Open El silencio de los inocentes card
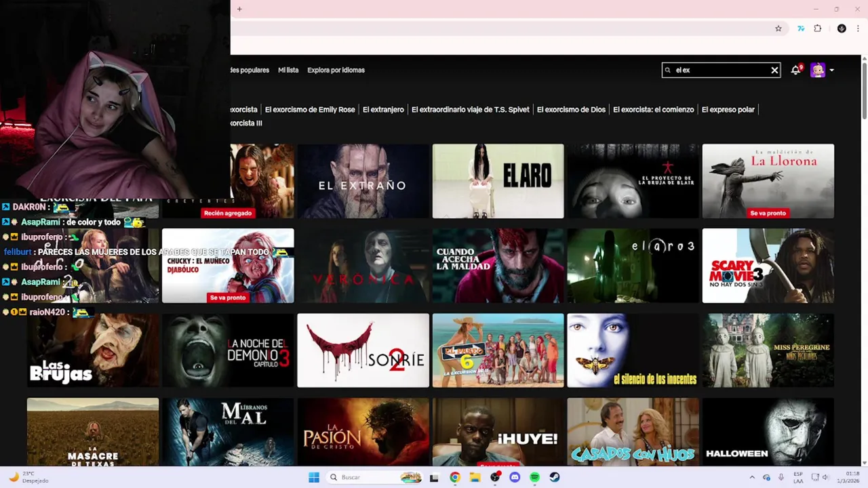 633,350
